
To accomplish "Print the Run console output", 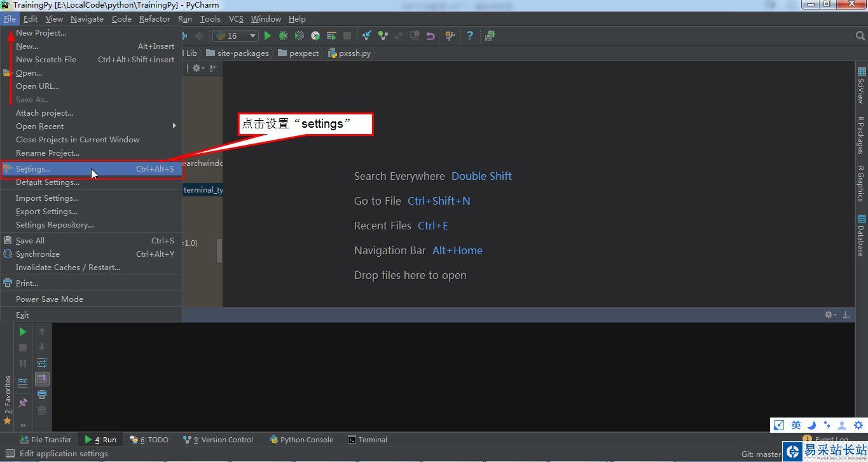I will point(42,395).
